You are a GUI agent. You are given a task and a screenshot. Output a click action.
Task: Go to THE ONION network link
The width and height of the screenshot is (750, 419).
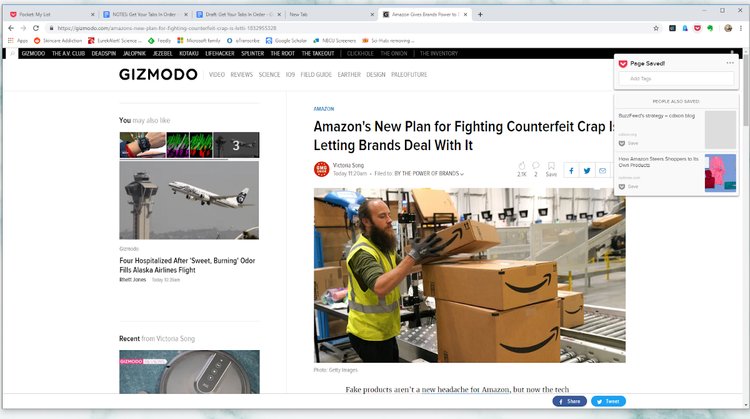(x=394, y=54)
